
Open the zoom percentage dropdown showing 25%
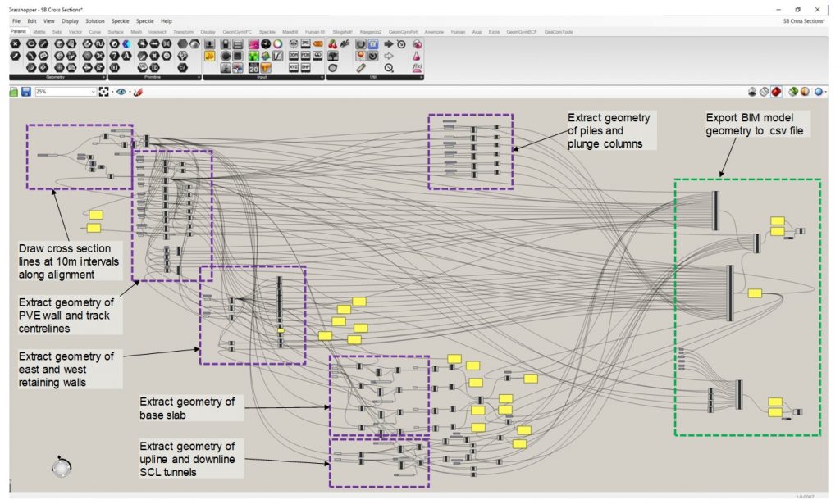(x=93, y=91)
